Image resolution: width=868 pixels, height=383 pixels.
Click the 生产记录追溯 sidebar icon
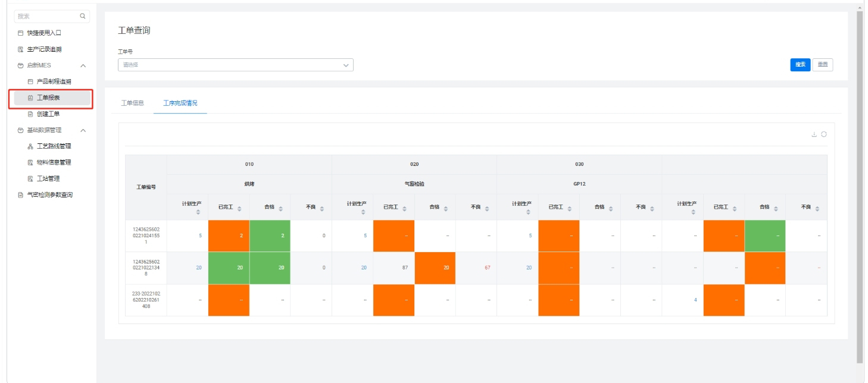tap(21, 49)
